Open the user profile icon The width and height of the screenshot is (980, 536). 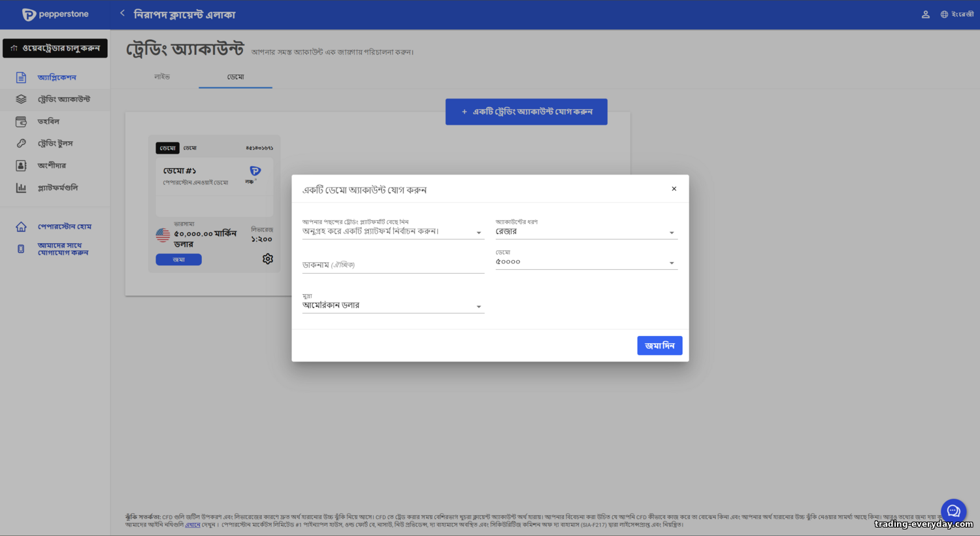click(925, 14)
